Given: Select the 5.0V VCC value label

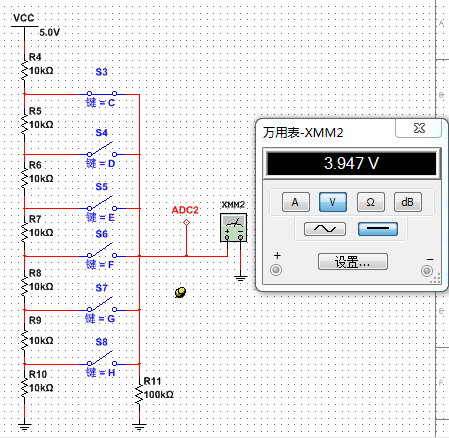Looking at the screenshot, I should click(x=49, y=32).
